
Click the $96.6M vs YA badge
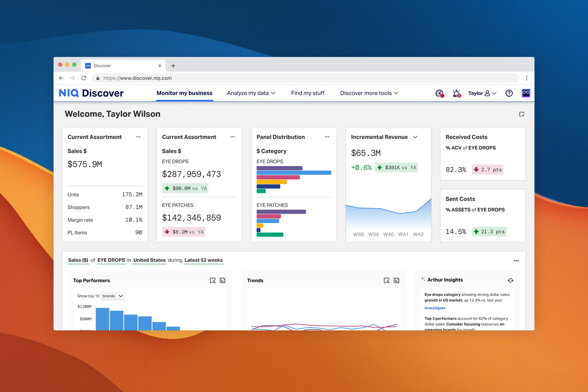185,188
